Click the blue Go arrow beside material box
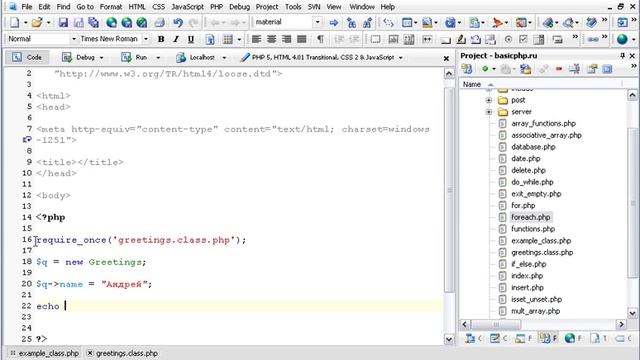 (x=334, y=22)
